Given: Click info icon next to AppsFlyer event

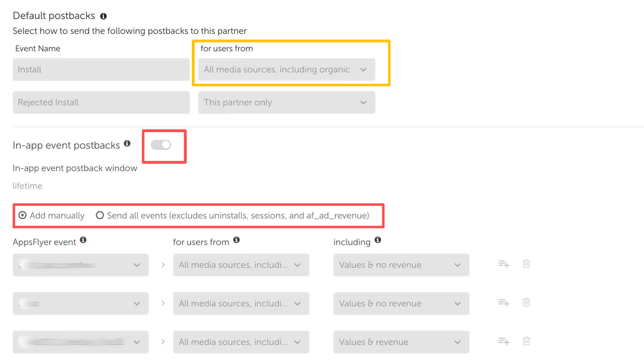Looking at the screenshot, I should 83,240.
